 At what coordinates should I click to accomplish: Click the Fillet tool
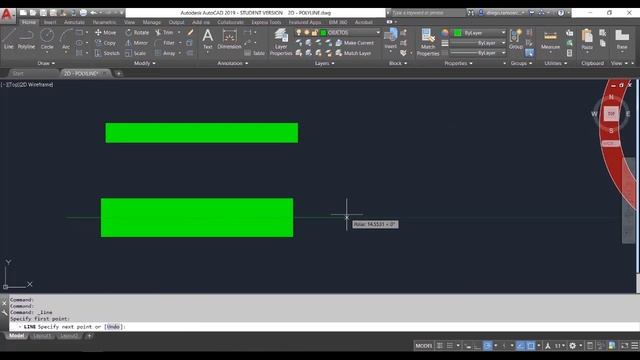pyautogui.click(x=165, y=43)
